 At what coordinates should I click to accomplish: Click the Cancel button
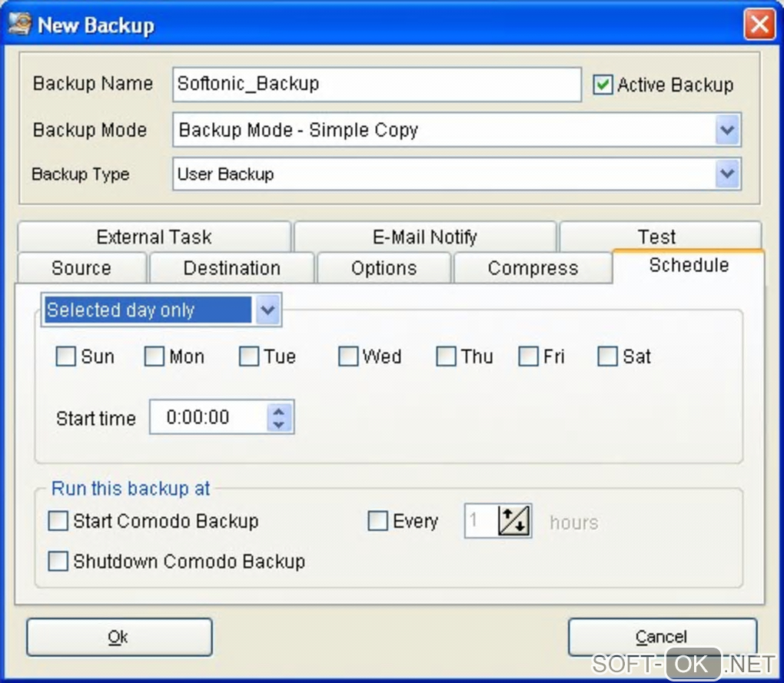662,637
